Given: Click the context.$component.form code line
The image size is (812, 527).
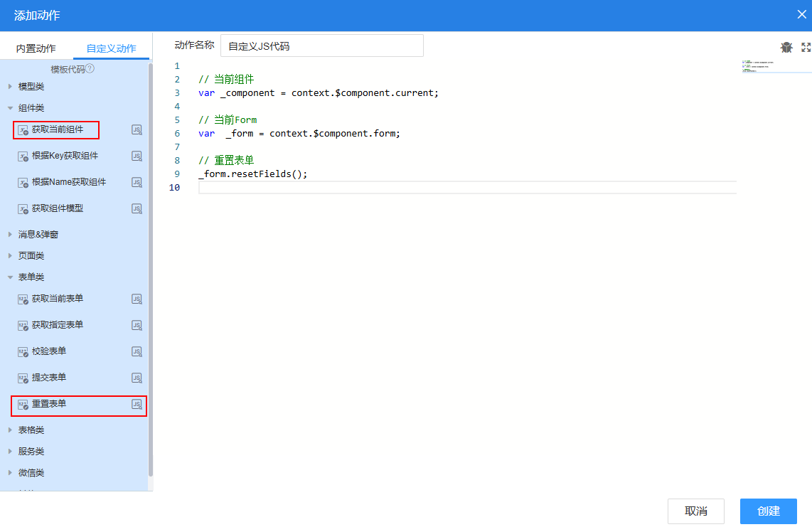Looking at the screenshot, I should 299,134.
